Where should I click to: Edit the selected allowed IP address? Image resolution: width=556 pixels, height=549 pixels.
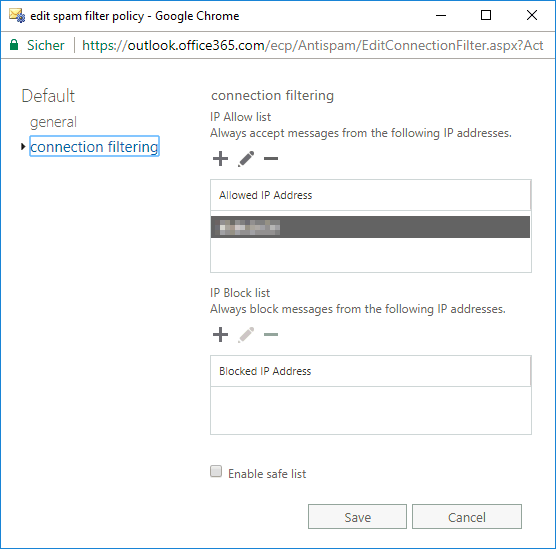coord(246,159)
